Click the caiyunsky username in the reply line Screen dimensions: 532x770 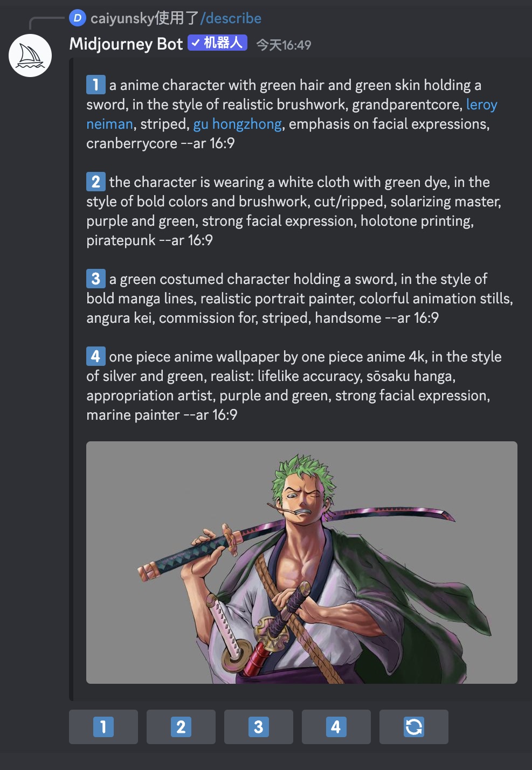click(122, 18)
